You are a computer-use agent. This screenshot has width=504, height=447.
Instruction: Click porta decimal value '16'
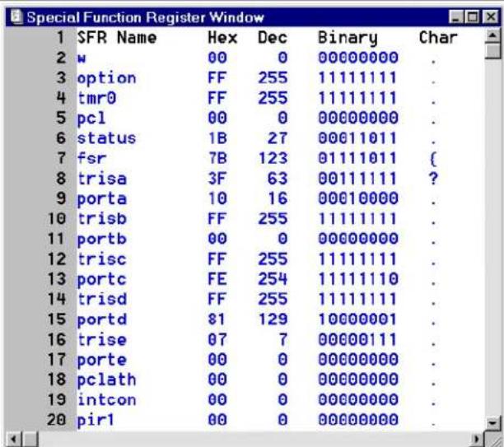pos(278,198)
